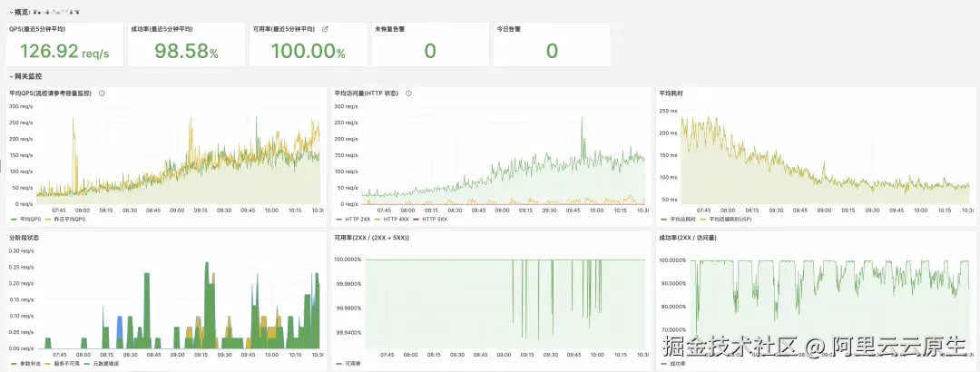Collapse the 概览 row chevron

pyautogui.click(x=11, y=12)
